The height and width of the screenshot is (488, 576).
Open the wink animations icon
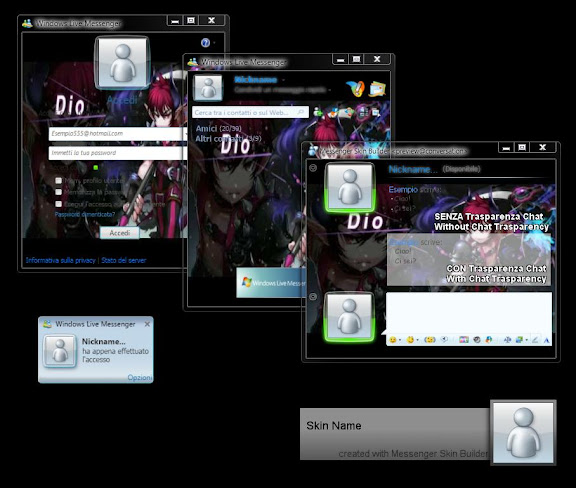(410, 340)
